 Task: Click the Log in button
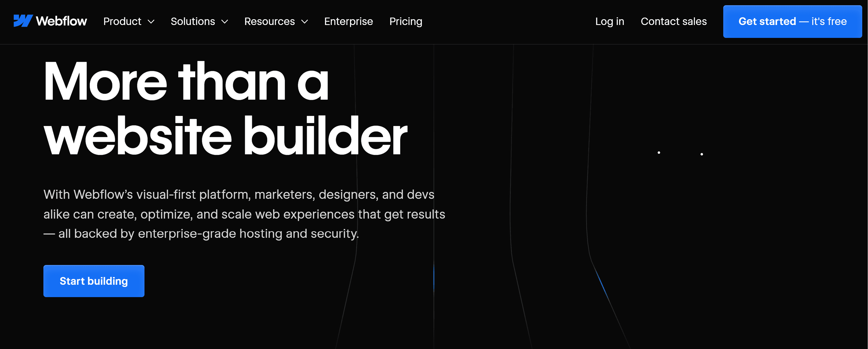pyautogui.click(x=610, y=21)
